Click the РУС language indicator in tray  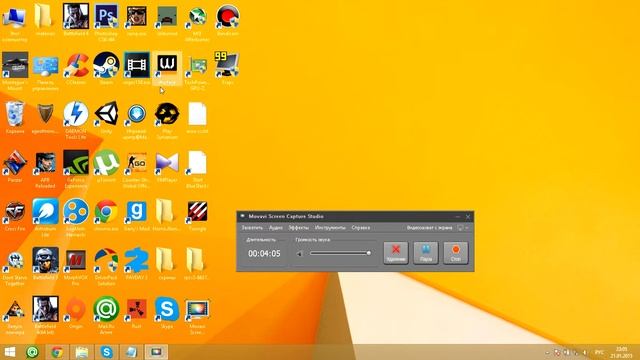coord(599,352)
